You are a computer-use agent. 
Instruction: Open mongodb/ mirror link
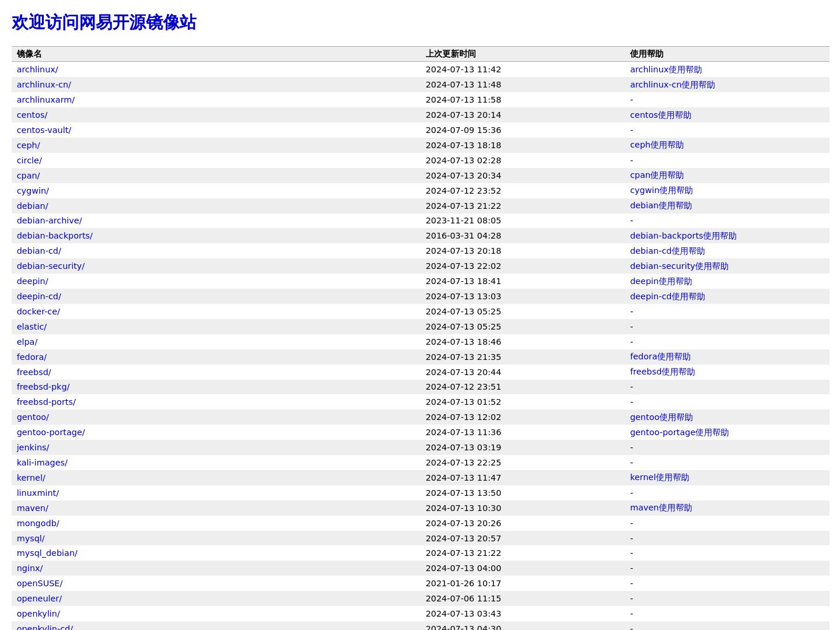(x=38, y=523)
